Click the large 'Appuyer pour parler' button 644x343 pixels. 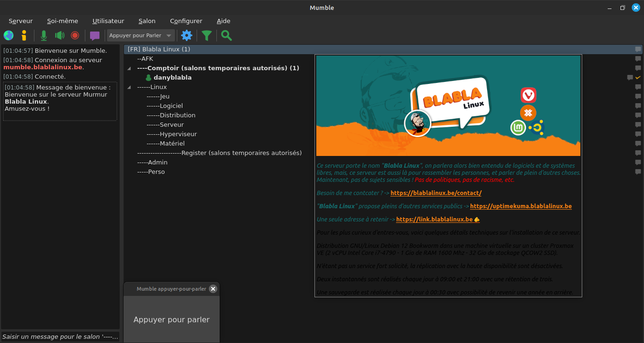pyautogui.click(x=172, y=319)
